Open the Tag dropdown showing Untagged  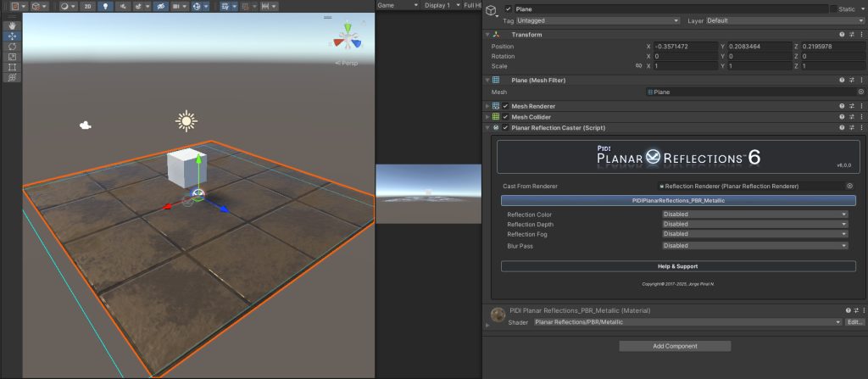pos(598,20)
